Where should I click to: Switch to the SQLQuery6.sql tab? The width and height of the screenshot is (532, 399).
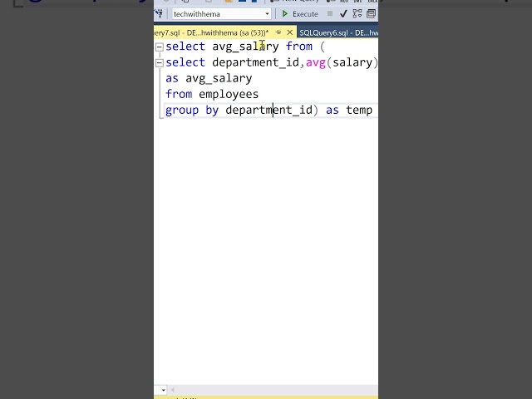pyautogui.click(x=338, y=33)
